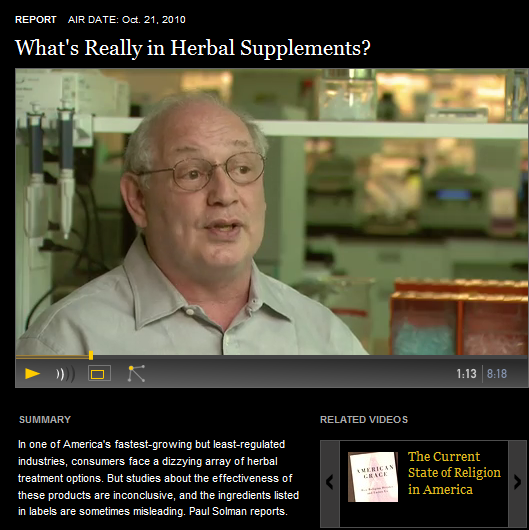Mute the video volume icon

65,374
